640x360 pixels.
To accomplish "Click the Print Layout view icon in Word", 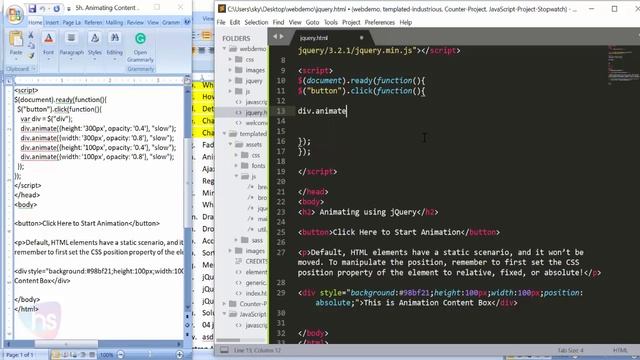I will pyautogui.click(x=56, y=355).
